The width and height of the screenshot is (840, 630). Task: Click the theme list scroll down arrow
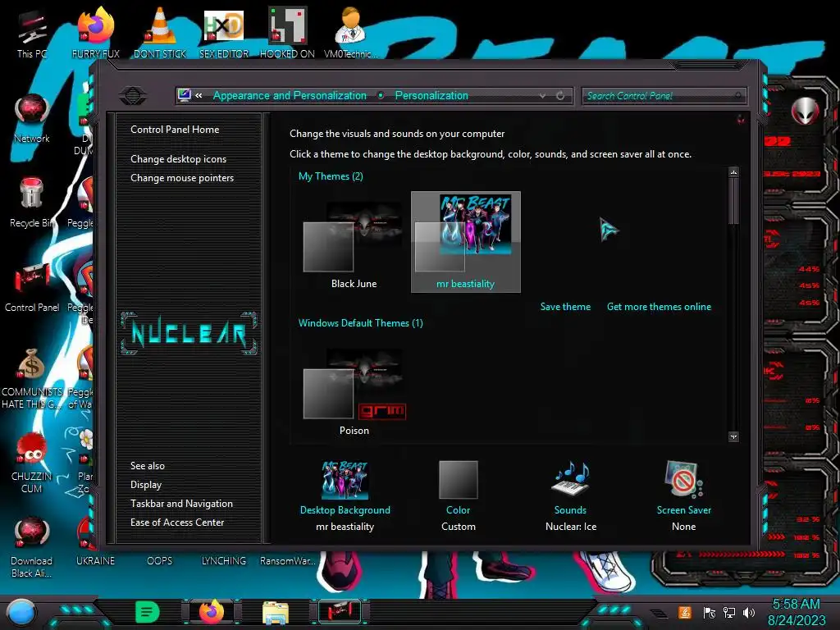pyautogui.click(x=733, y=436)
